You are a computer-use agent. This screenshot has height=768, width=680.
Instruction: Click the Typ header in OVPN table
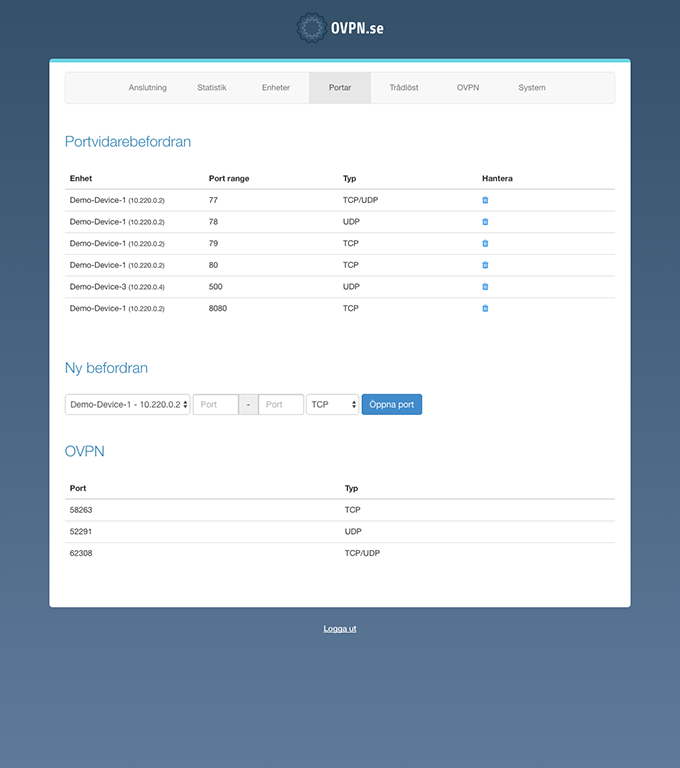tap(351, 488)
